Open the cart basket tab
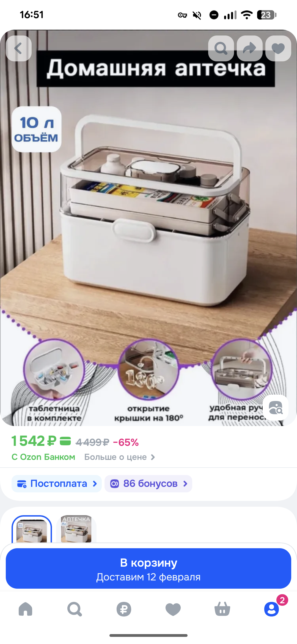This screenshot has height=644, width=297. 222,608
